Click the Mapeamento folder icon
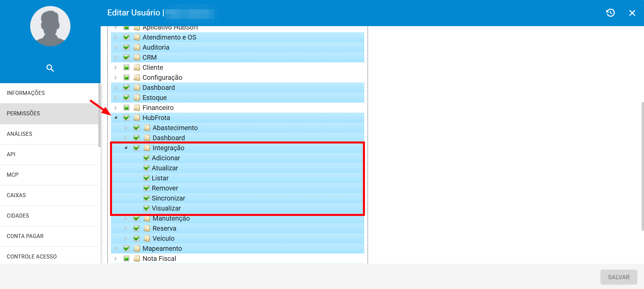Image resolution: width=644 pixels, height=289 pixels. (137, 248)
